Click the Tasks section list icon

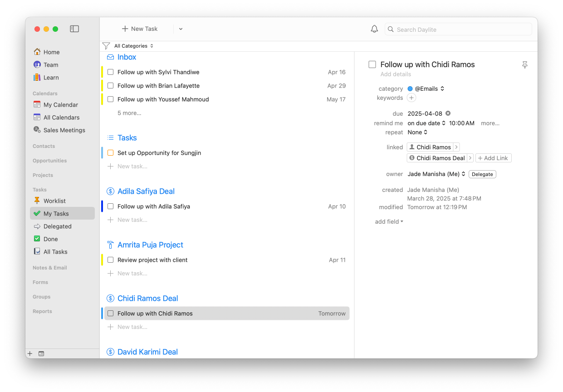click(x=110, y=138)
